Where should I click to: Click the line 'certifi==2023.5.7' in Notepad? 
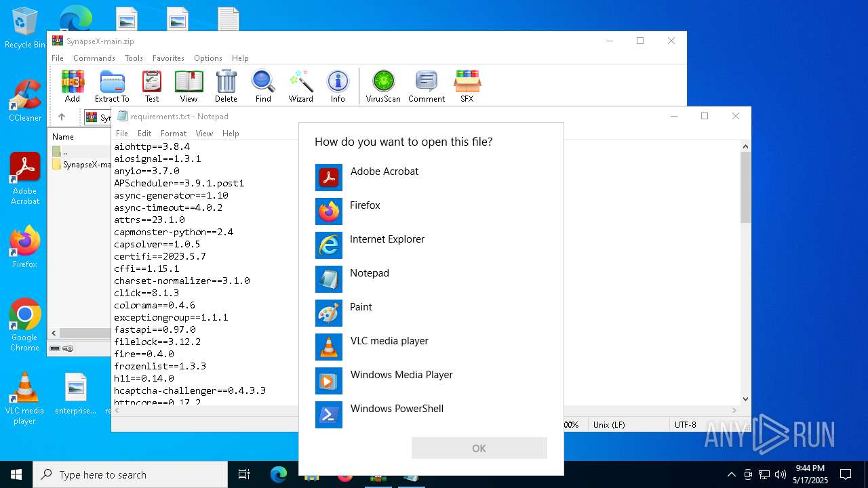point(160,256)
